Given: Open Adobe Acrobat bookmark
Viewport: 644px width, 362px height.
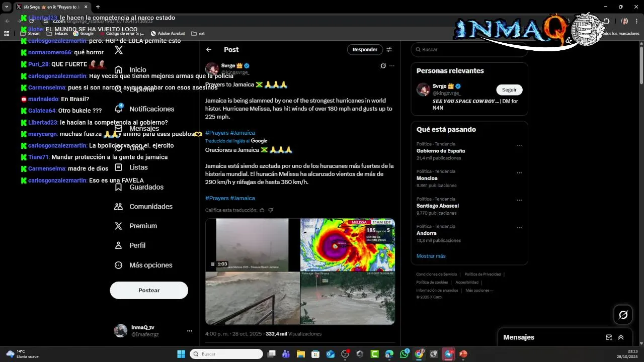Looking at the screenshot, I should tap(168, 34).
